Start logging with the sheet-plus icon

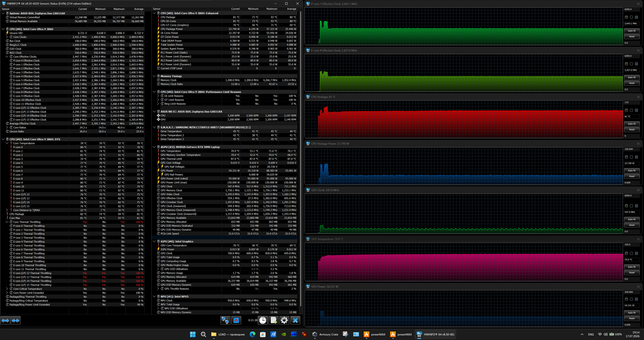point(273,320)
